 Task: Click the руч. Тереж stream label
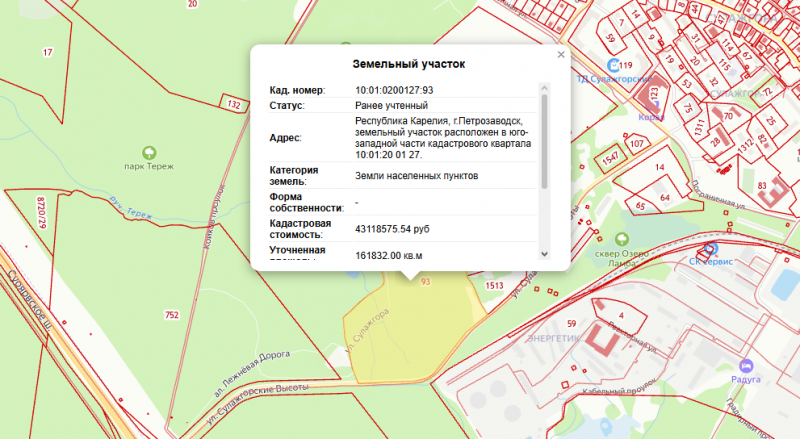coord(130,208)
